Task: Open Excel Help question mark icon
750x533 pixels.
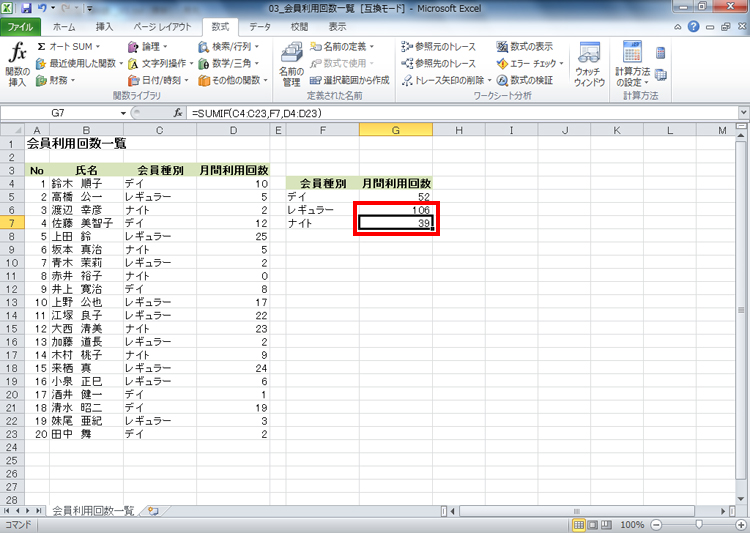Action: [694, 27]
